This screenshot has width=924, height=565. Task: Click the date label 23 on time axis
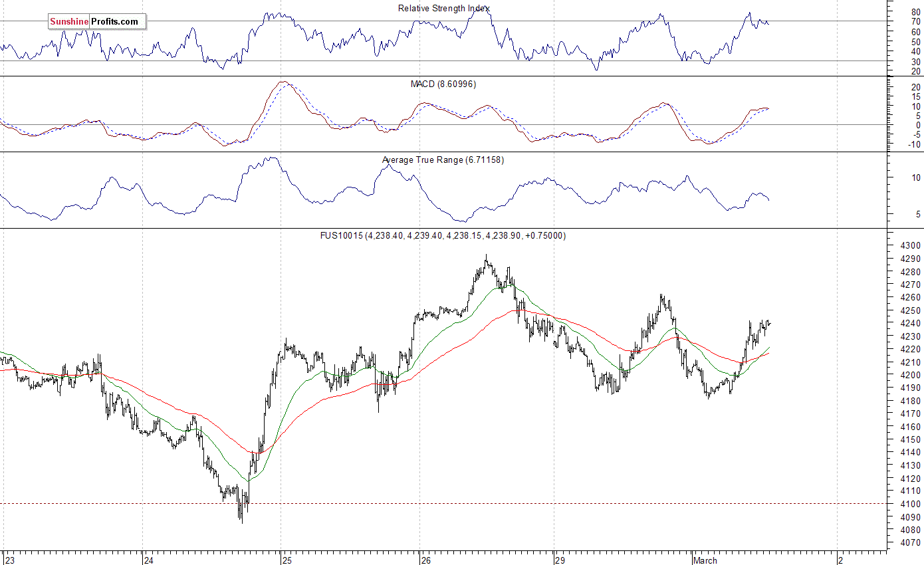(10, 560)
